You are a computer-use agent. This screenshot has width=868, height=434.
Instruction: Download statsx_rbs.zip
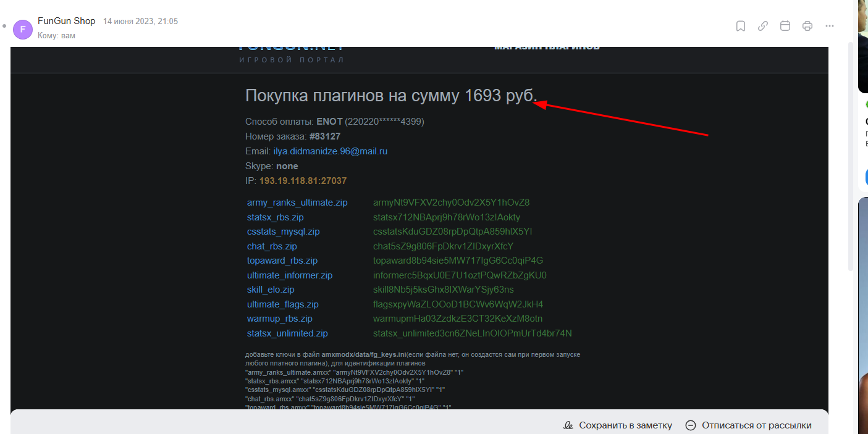[276, 217]
